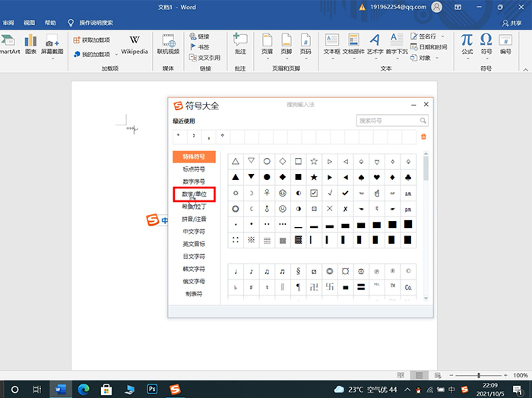The height and width of the screenshot is (398, 532).
Task: Select the 韩文字符 category
Action: tap(194, 269)
